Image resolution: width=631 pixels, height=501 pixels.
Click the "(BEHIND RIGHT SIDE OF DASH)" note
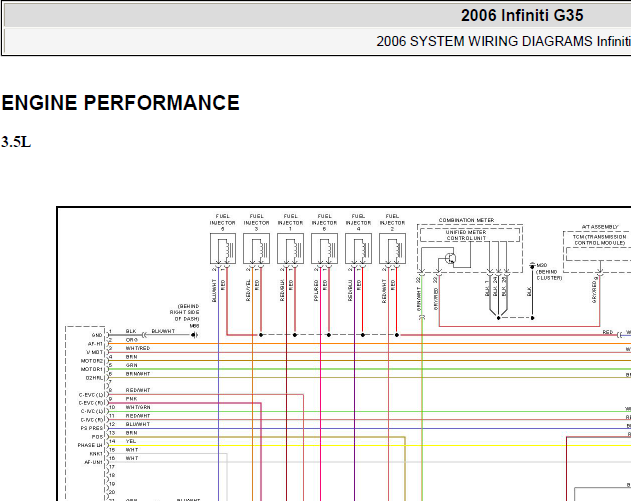point(184,312)
